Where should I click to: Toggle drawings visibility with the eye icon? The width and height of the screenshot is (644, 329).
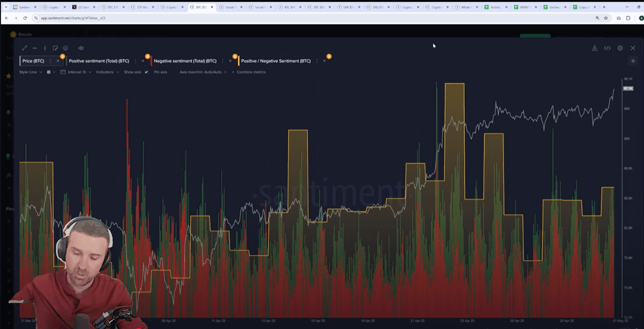81,48
